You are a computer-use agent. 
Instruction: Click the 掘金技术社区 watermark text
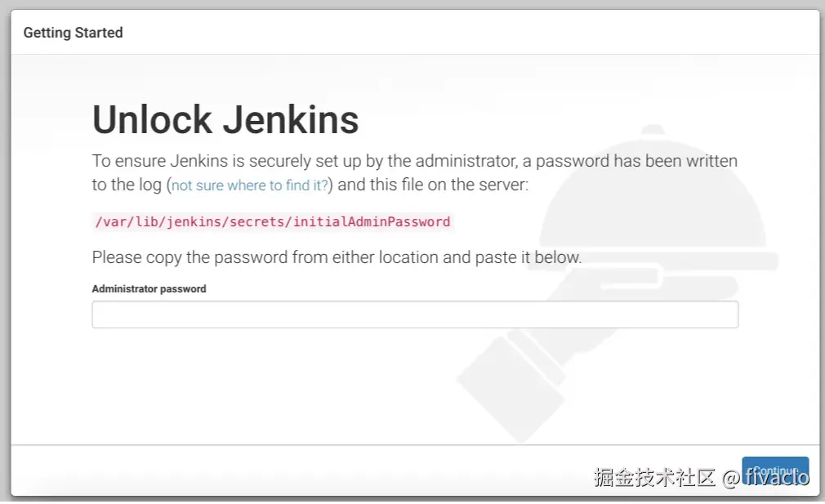tap(655, 477)
